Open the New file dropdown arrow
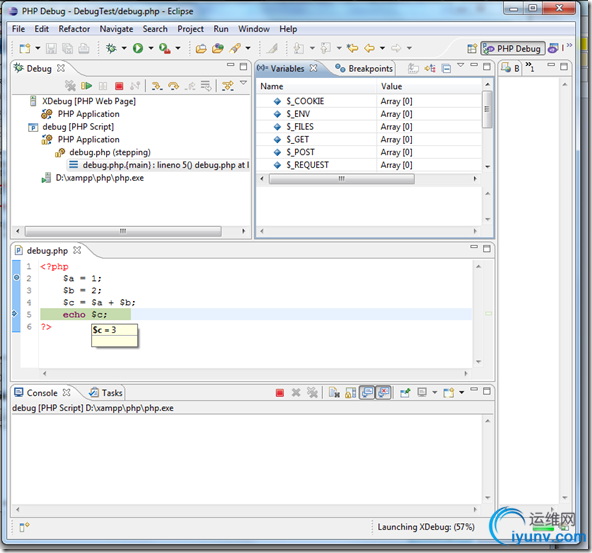 pyautogui.click(x=37, y=48)
